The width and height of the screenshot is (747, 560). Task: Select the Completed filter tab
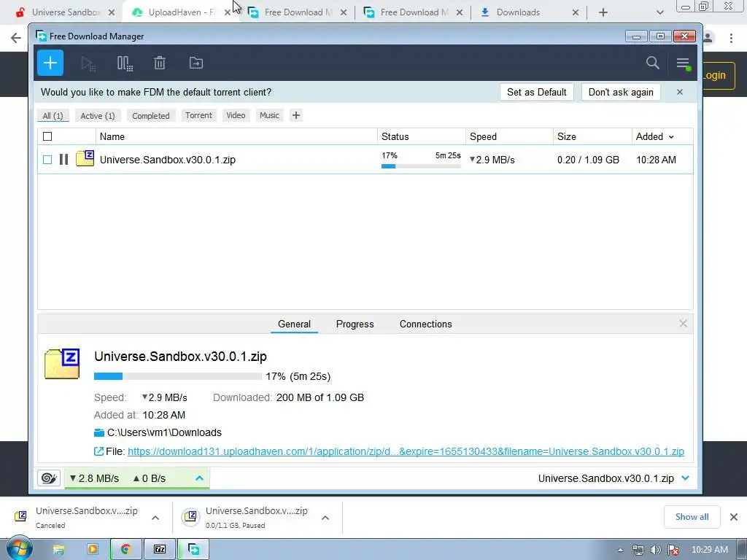(150, 116)
